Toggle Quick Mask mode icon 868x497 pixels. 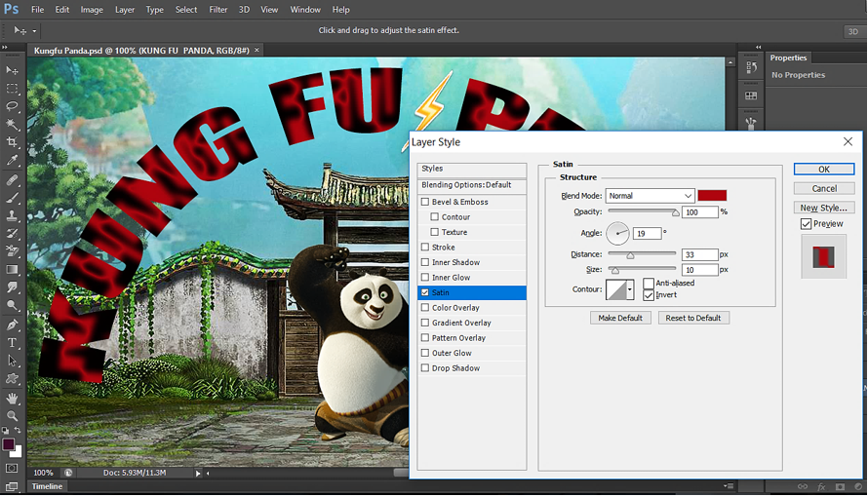12,469
